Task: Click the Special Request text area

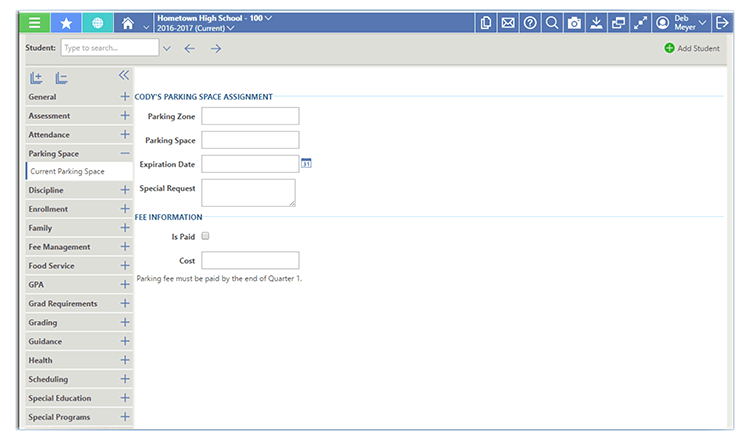Action: click(248, 193)
